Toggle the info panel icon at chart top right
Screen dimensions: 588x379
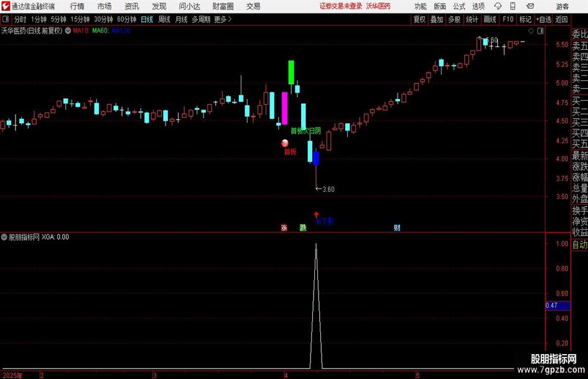pyautogui.click(x=540, y=31)
